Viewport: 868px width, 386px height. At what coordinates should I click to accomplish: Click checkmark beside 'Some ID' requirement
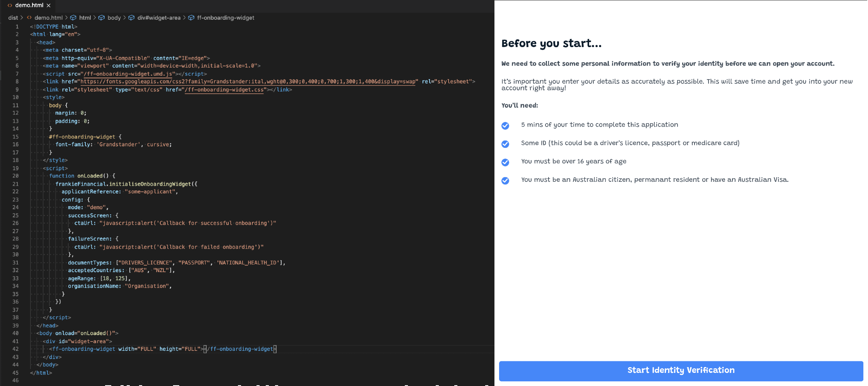pos(505,144)
